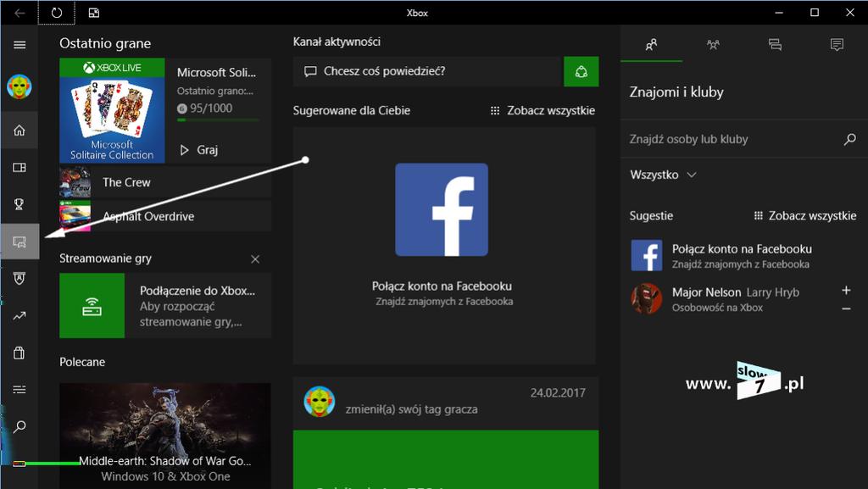The image size is (868, 489).
Task: Remove Major Nelson suggestion with minus icon
Action: click(846, 308)
